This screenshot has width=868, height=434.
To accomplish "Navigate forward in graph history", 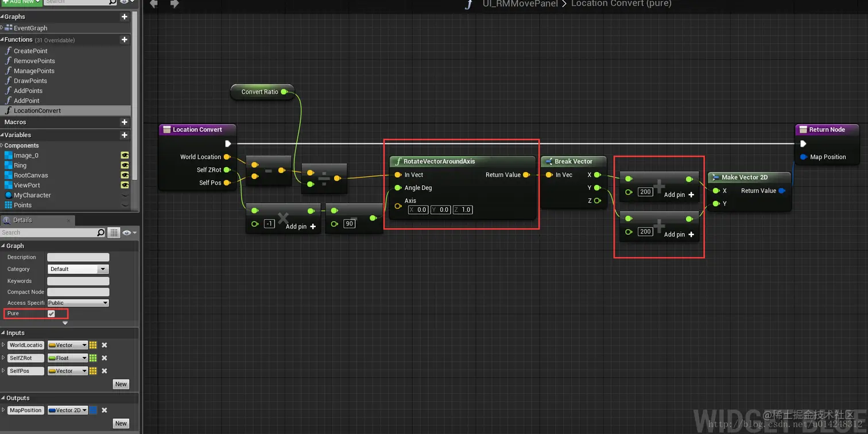I will [x=175, y=3].
